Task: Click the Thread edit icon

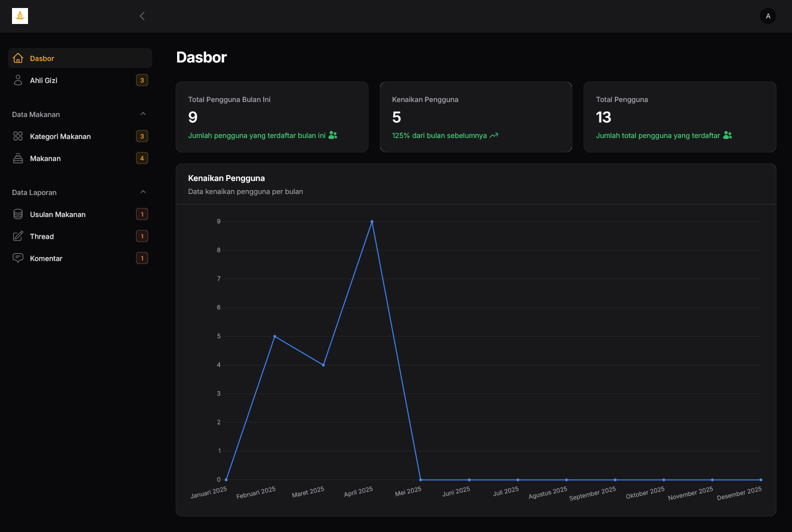Action: (18, 236)
